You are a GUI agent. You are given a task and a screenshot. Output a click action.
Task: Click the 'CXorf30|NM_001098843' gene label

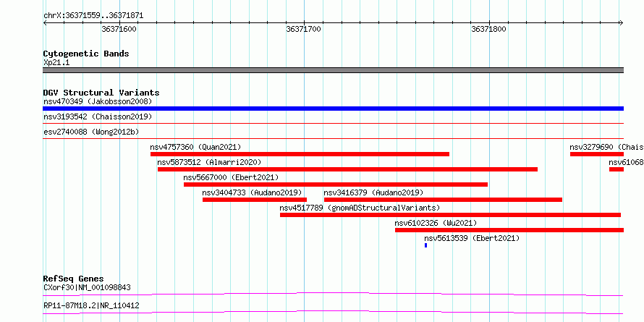pos(87,287)
